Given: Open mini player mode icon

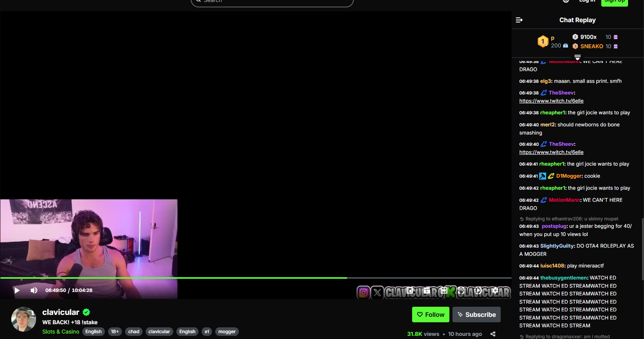Looking at the screenshot, I should [x=410, y=290].
